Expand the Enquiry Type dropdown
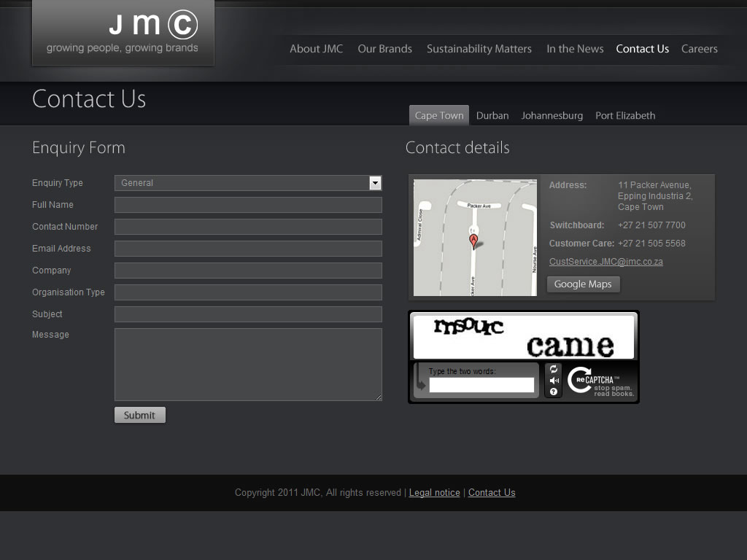This screenshot has height=560, width=747. click(x=375, y=183)
